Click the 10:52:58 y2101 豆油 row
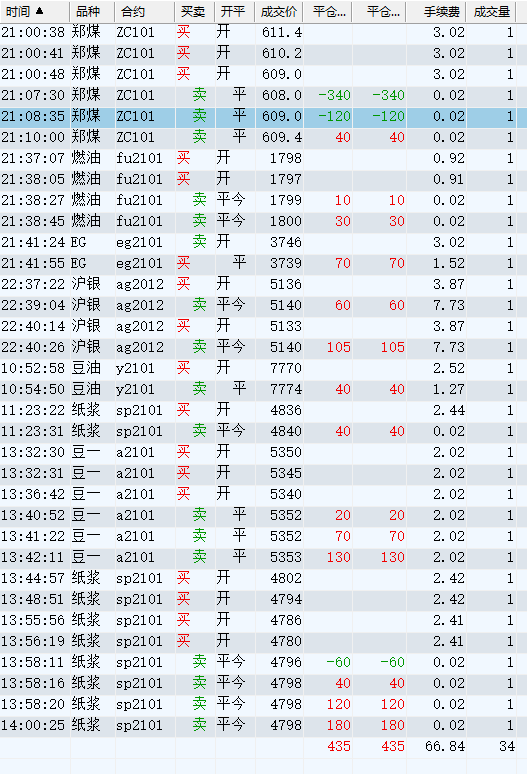 pos(264,368)
